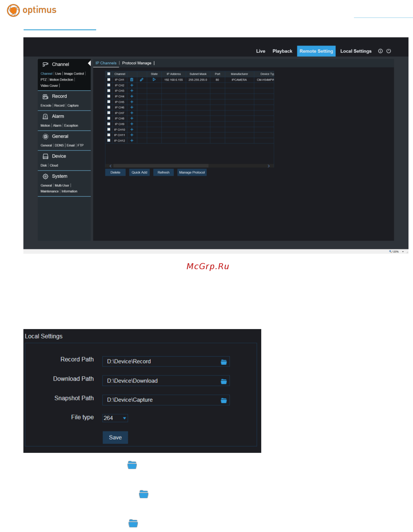Click the Snapshot Path input field
The width and height of the screenshot is (413, 532).
tap(166, 400)
